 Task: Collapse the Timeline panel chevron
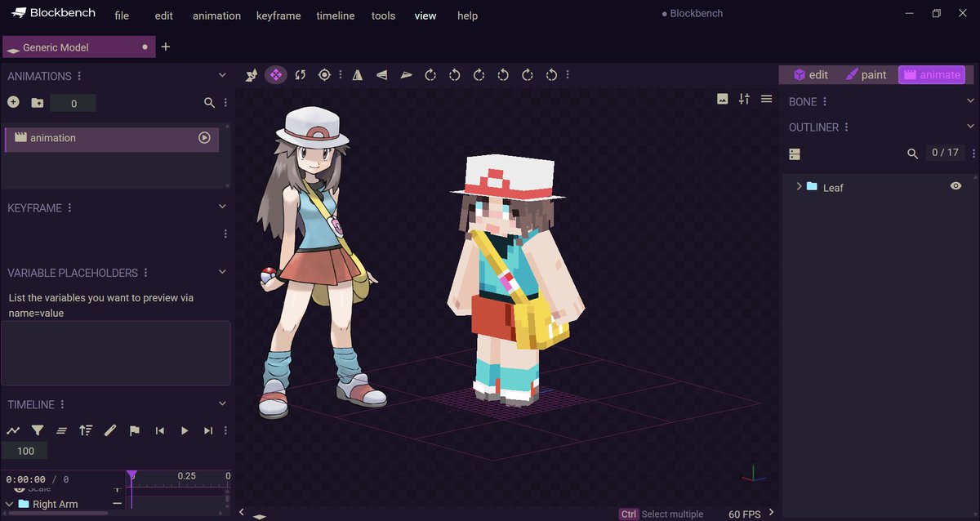222,403
